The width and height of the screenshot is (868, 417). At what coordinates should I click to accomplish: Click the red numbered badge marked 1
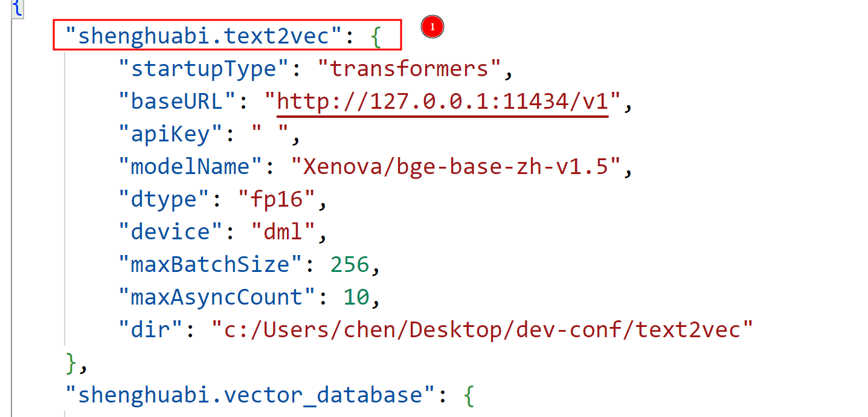(x=432, y=27)
